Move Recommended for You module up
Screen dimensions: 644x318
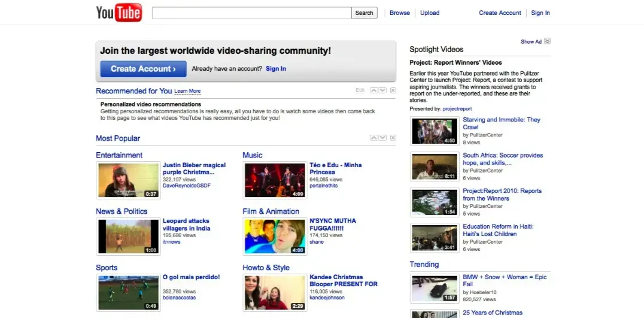tap(373, 90)
